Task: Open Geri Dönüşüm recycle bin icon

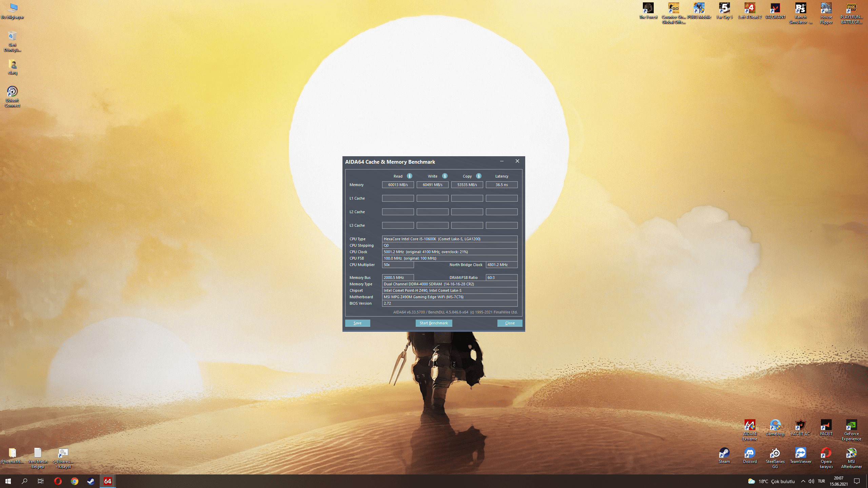Action: (x=13, y=41)
